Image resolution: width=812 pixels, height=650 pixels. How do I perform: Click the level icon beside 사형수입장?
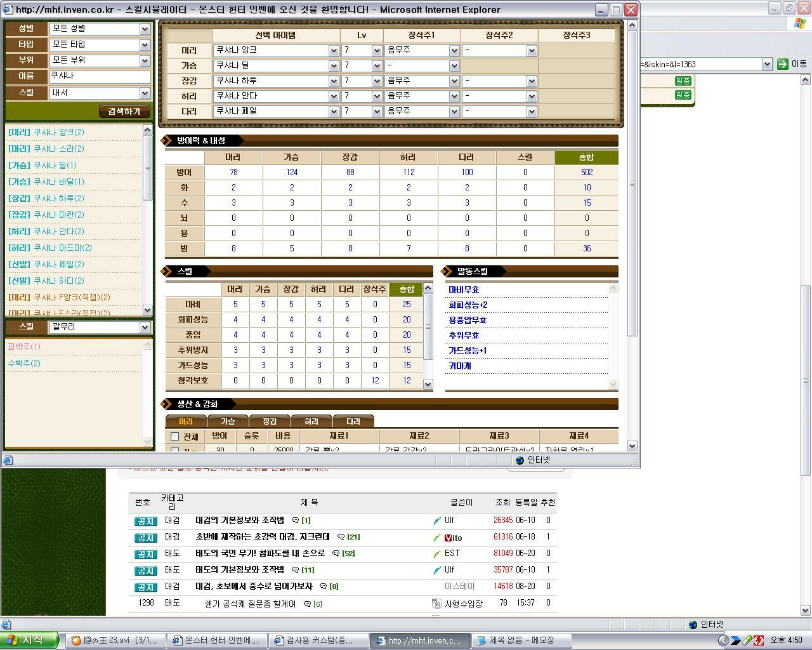[436, 603]
